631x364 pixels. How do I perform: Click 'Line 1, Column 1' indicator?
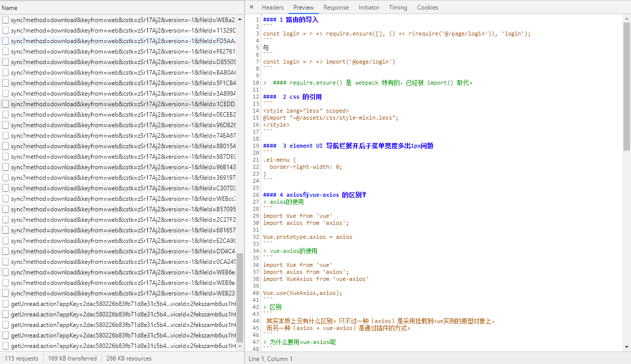point(271,358)
